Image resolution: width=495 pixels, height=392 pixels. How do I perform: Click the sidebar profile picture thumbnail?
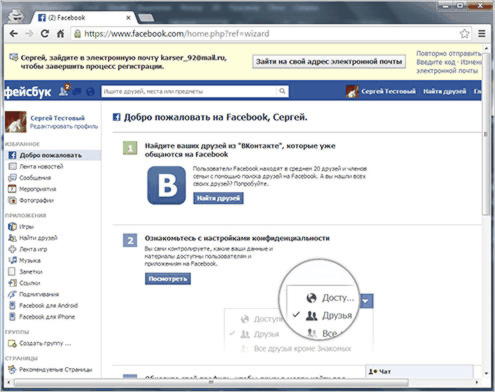(15, 122)
